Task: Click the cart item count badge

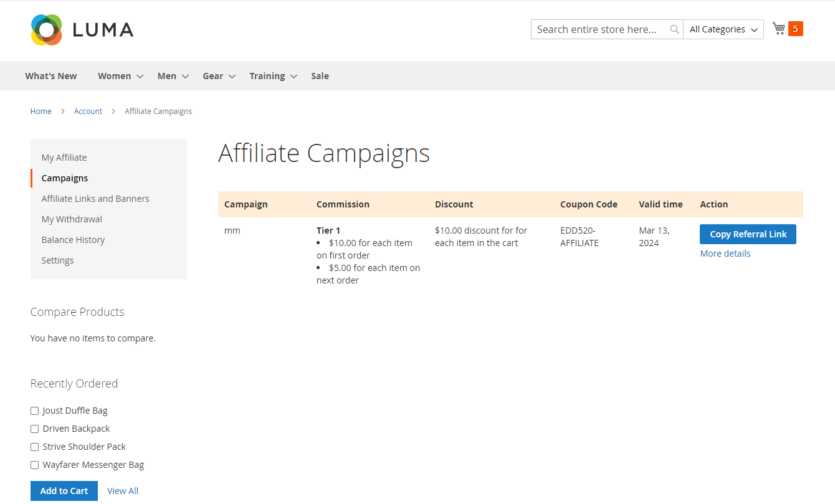Action: 795,29
